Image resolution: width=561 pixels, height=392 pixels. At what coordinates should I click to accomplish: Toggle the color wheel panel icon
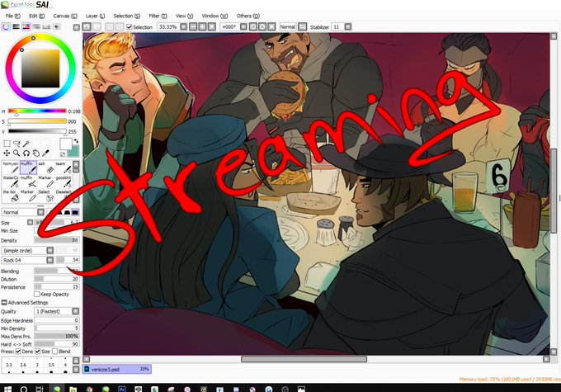[6, 27]
